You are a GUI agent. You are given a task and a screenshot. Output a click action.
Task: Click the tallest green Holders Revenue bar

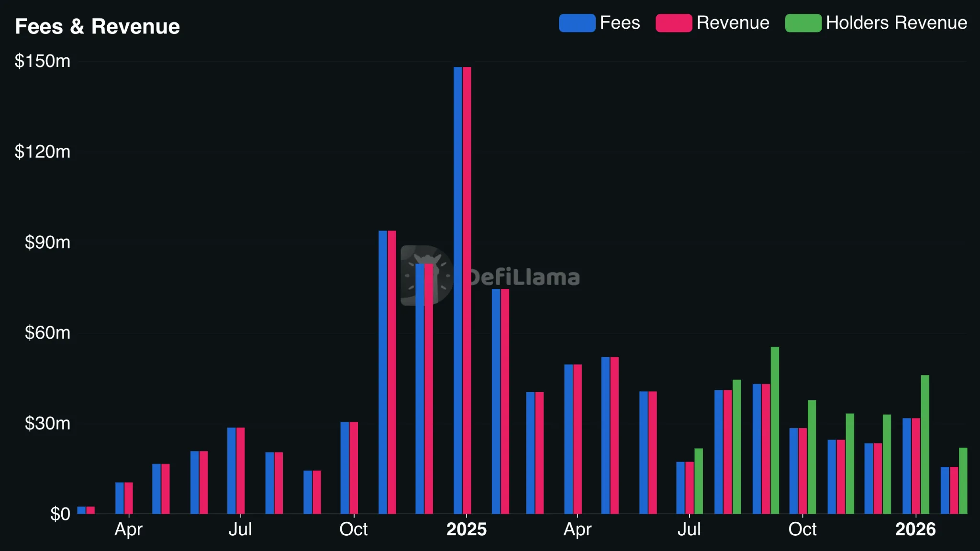coord(775,430)
